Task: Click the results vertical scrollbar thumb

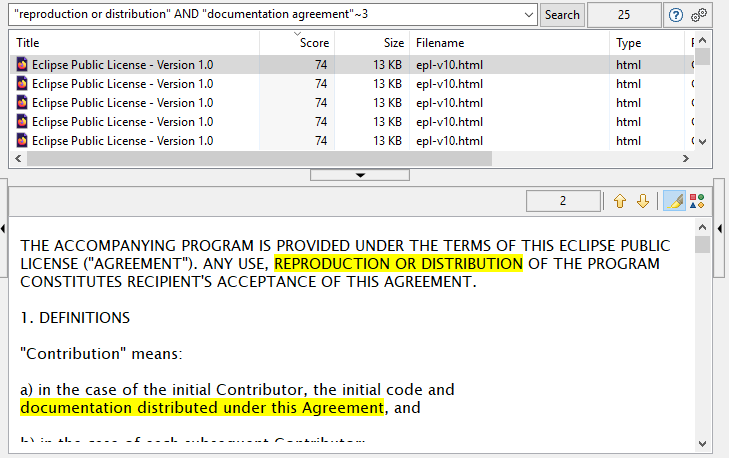Action: coord(702,56)
